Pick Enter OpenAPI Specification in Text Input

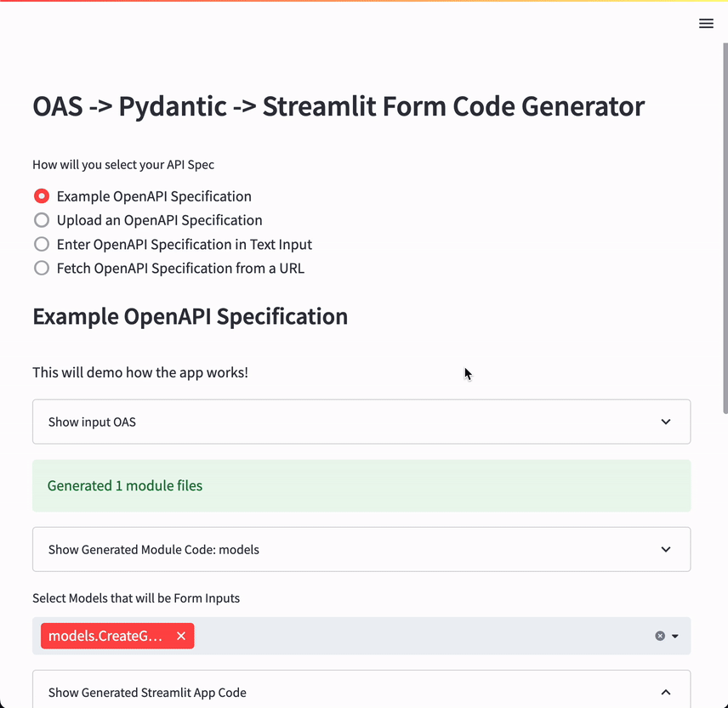click(x=42, y=244)
